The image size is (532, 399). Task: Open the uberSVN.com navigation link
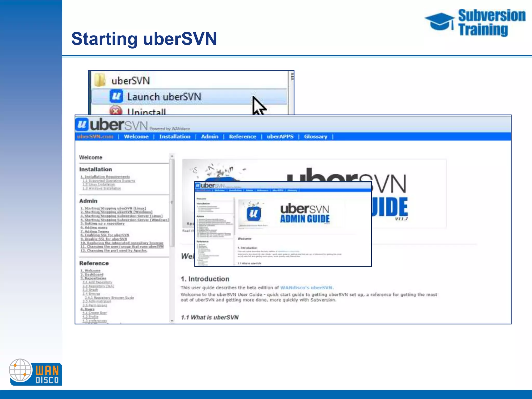pyautogui.click(x=95, y=137)
